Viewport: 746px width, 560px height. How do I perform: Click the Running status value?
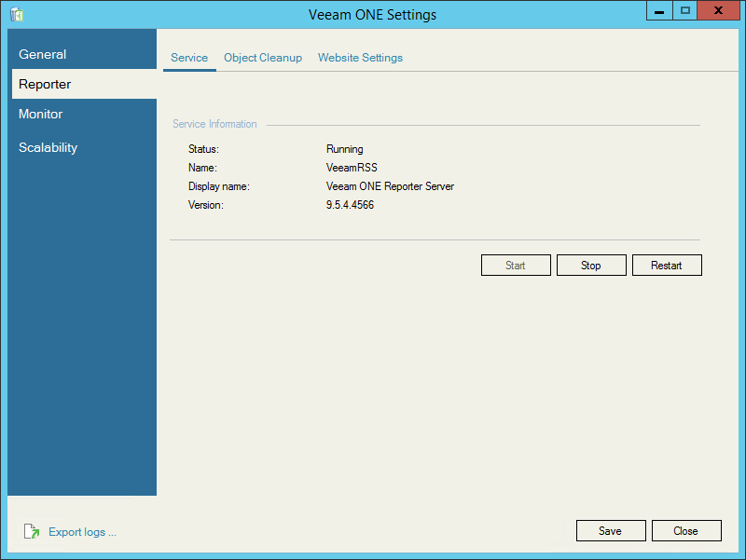tap(344, 149)
